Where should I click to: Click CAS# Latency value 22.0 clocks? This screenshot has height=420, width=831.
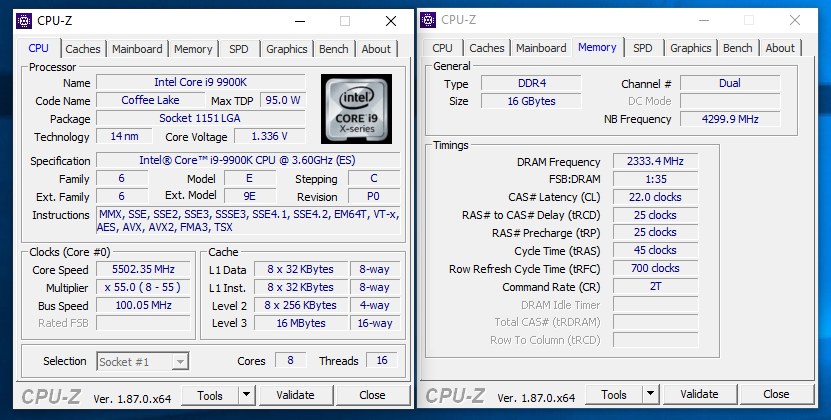[x=655, y=197]
